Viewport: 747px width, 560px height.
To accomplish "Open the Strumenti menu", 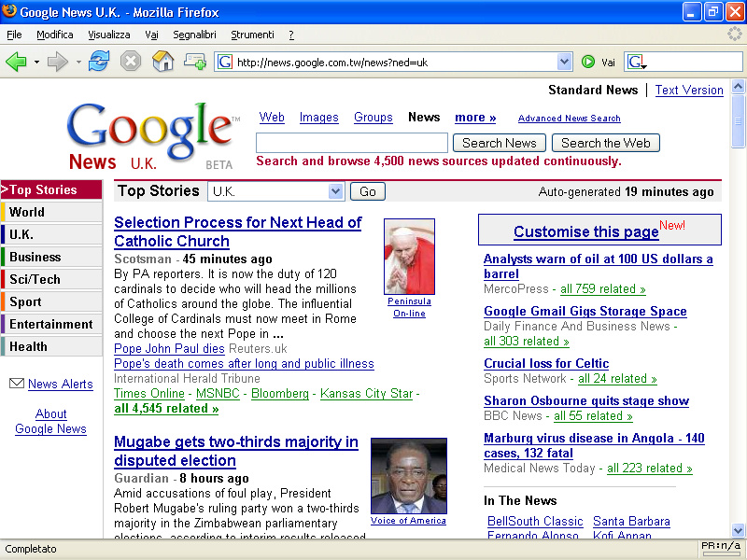I will (252, 35).
